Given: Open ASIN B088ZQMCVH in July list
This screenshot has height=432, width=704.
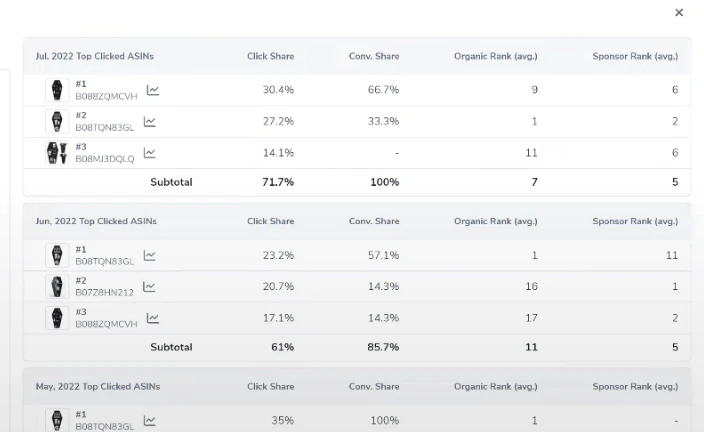Looking at the screenshot, I should pyautogui.click(x=106, y=96).
